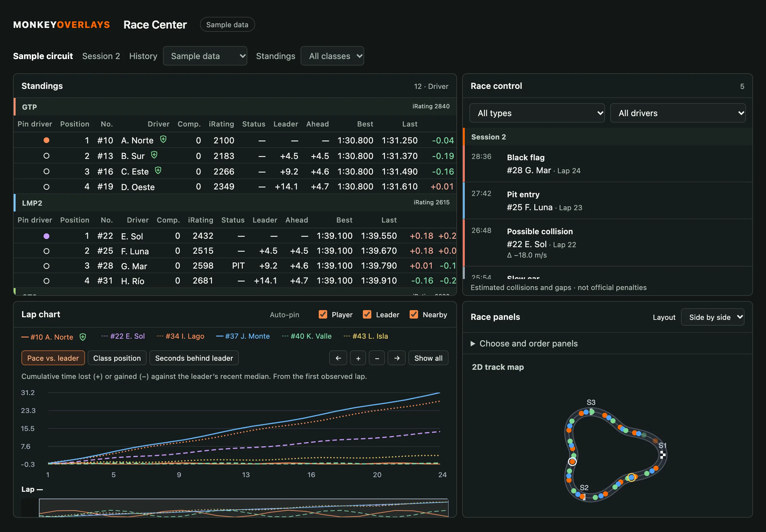Select Class position chart mode
The width and height of the screenshot is (766, 532).
117,358
